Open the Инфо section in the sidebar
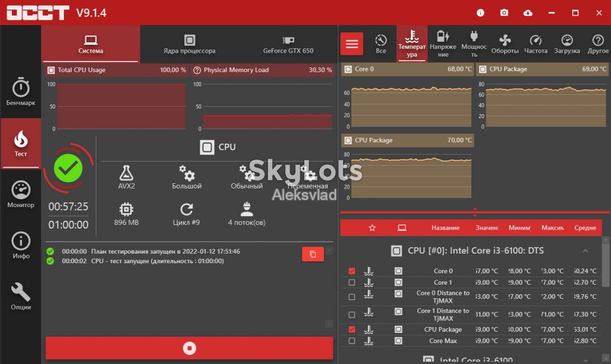The width and height of the screenshot is (611, 364). [21, 245]
